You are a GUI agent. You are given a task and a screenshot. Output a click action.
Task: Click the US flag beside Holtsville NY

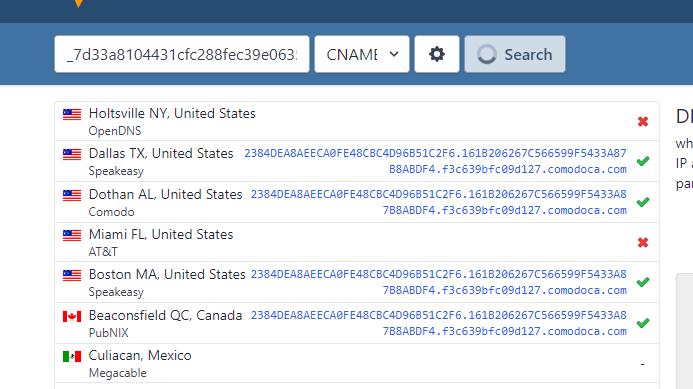click(x=72, y=114)
